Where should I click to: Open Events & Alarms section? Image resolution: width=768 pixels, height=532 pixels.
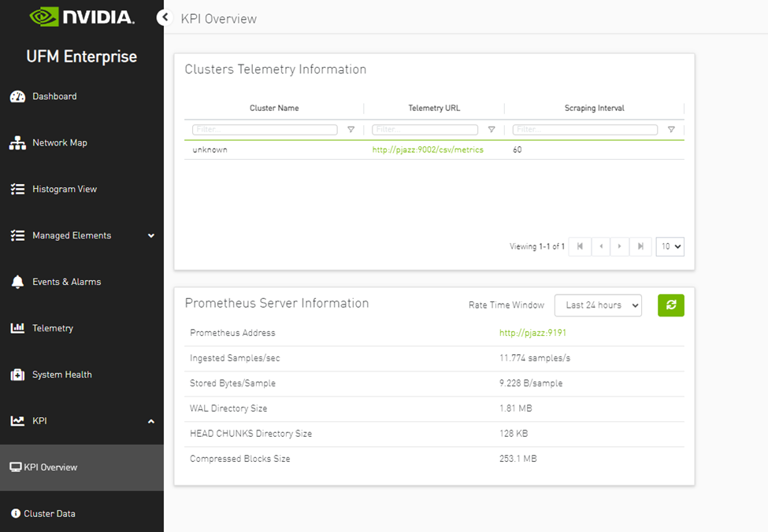click(x=66, y=282)
